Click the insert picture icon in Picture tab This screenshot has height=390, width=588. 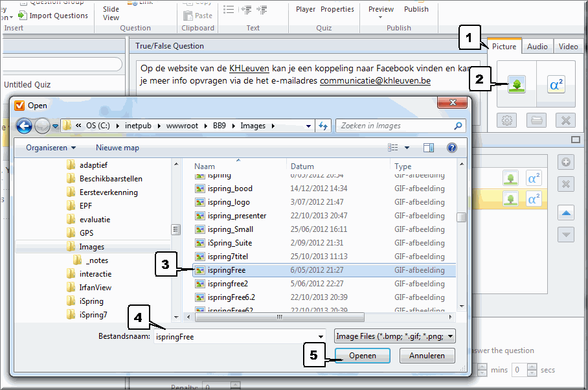tap(517, 84)
